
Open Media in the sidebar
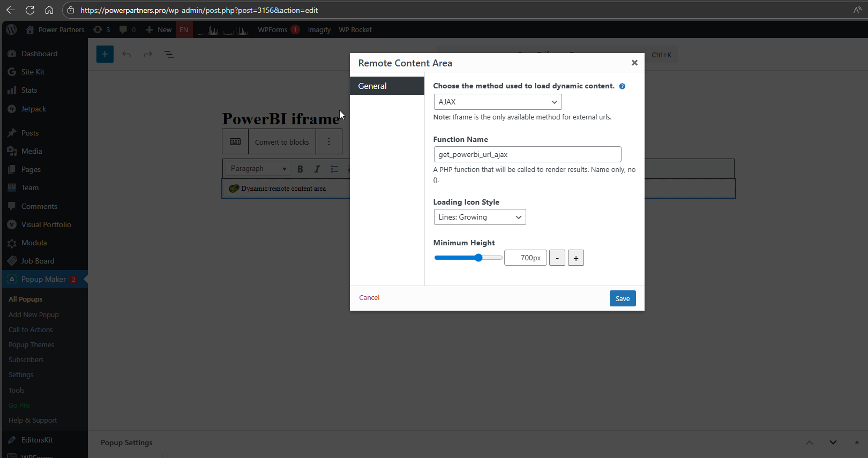click(45, 151)
